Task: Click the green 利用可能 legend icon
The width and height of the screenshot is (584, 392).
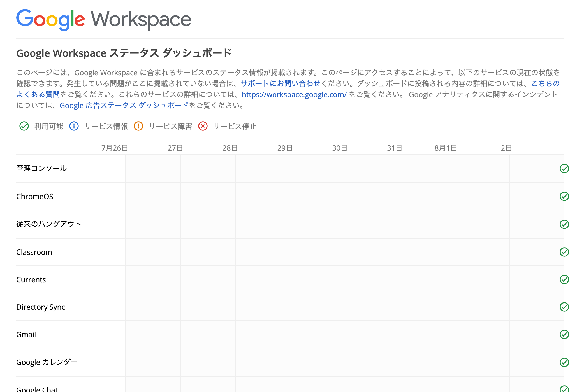Action: click(x=24, y=126)
